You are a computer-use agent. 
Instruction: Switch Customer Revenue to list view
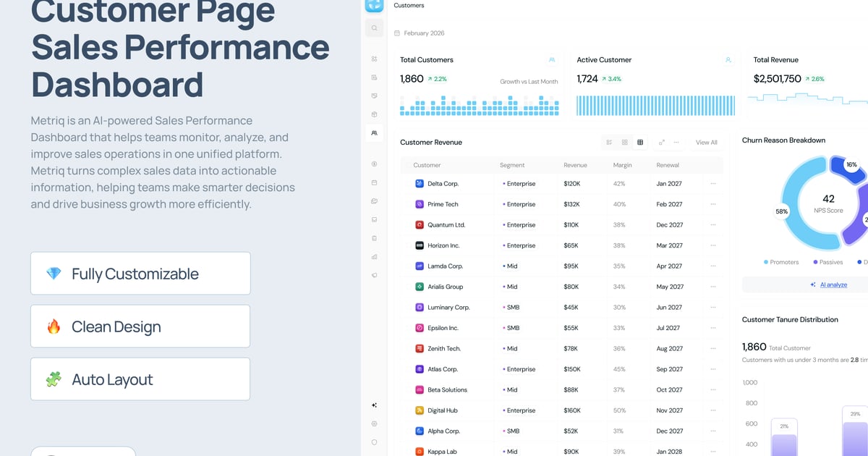(609, 143)
